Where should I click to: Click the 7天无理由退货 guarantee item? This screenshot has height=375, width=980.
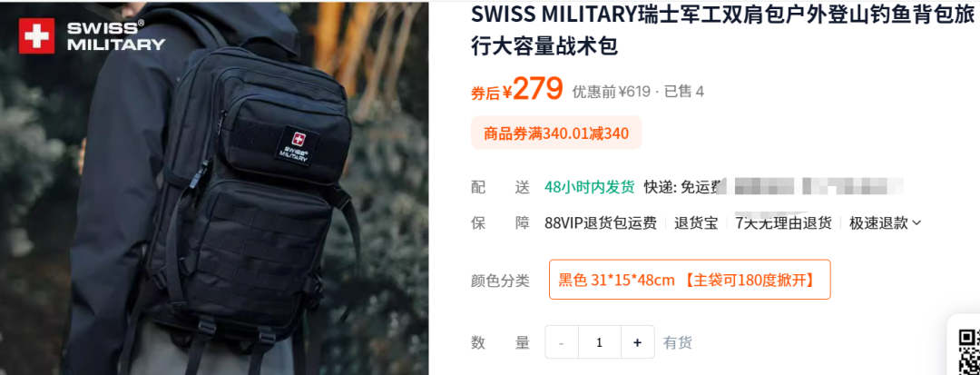[x=783, y=223]
